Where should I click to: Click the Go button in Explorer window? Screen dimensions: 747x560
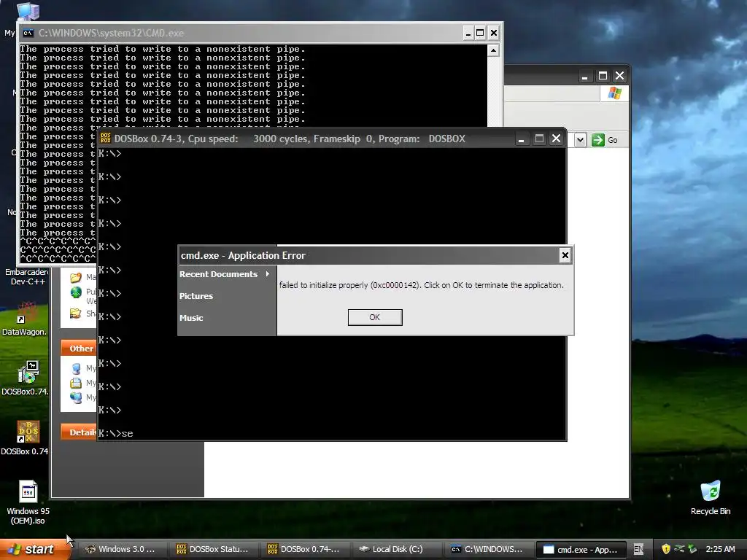click(x=605, y=140)
